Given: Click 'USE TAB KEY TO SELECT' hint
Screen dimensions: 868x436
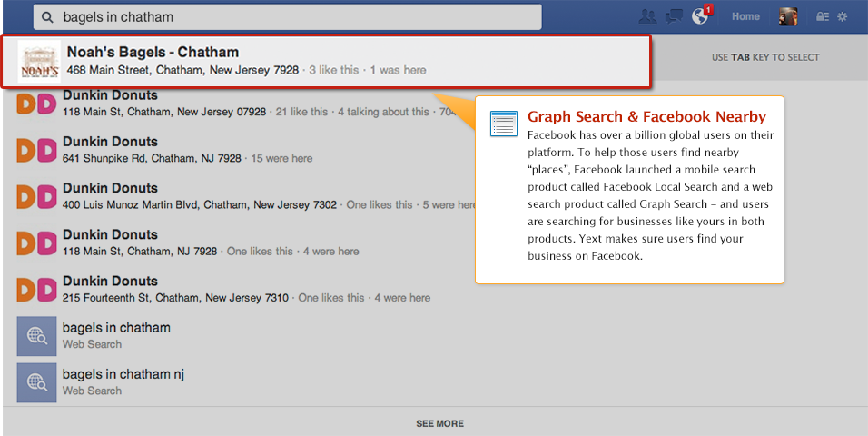Looking at the screenshot, I should point(765,57).
